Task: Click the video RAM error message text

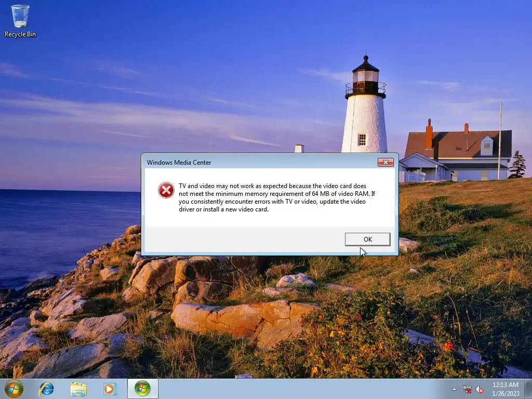Action: 277,197
